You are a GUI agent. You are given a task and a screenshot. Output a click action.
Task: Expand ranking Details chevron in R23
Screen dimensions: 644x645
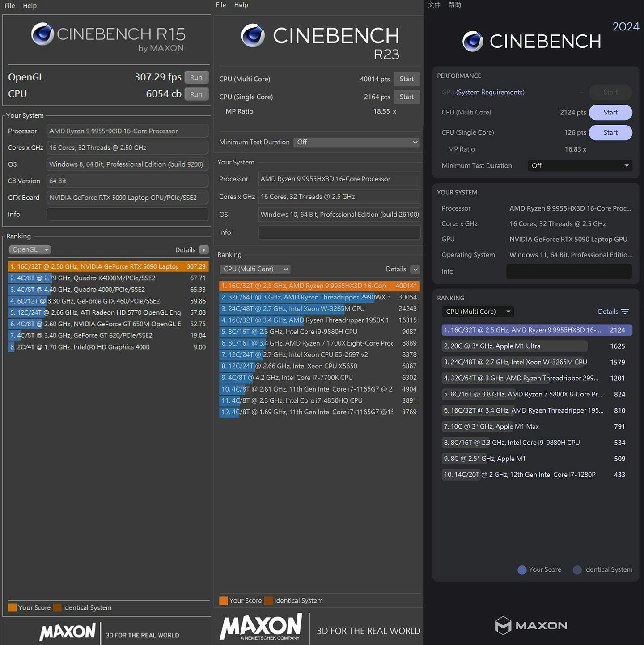coord(415,269)
